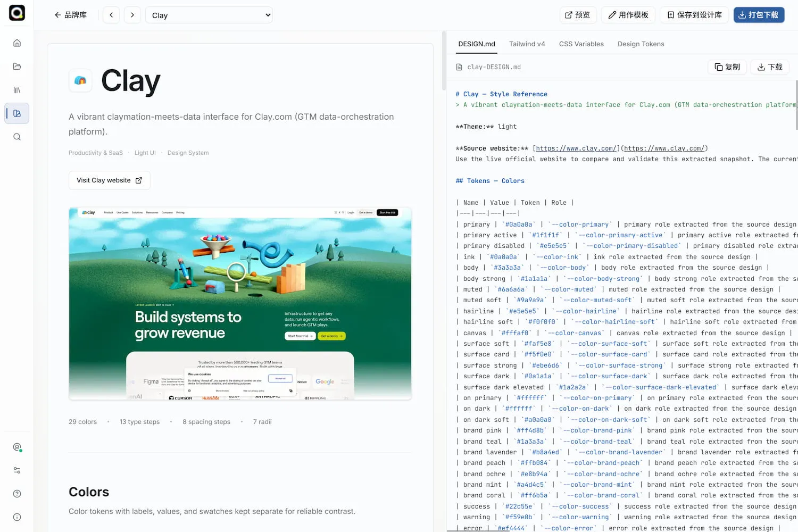Click the clay-DESIGN.md file name

494,67
